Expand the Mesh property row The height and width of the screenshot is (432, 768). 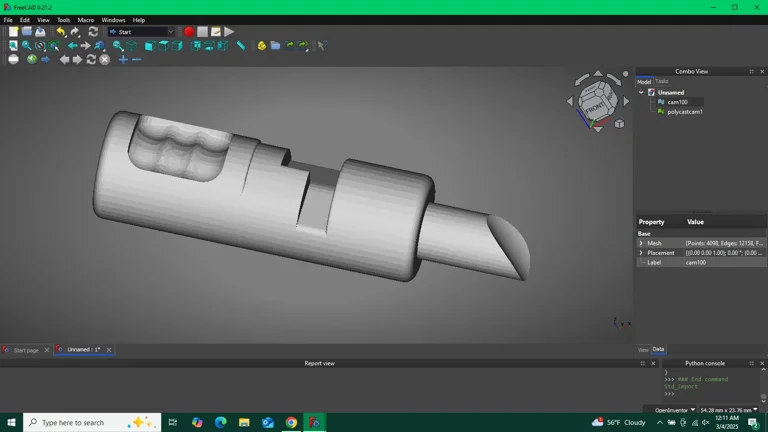pos(641,243)
